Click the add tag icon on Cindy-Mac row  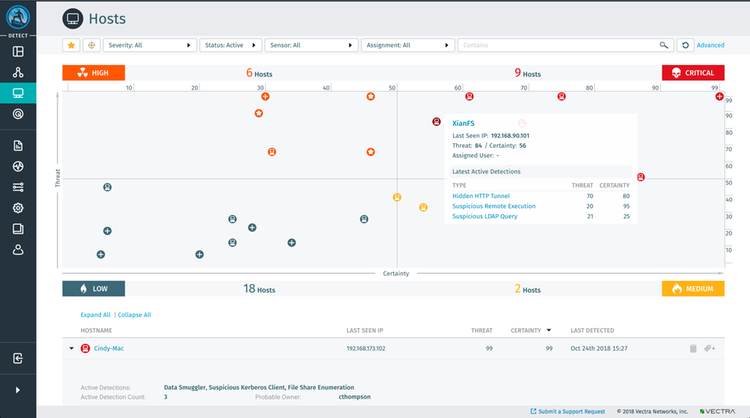(x=709, y=348)
